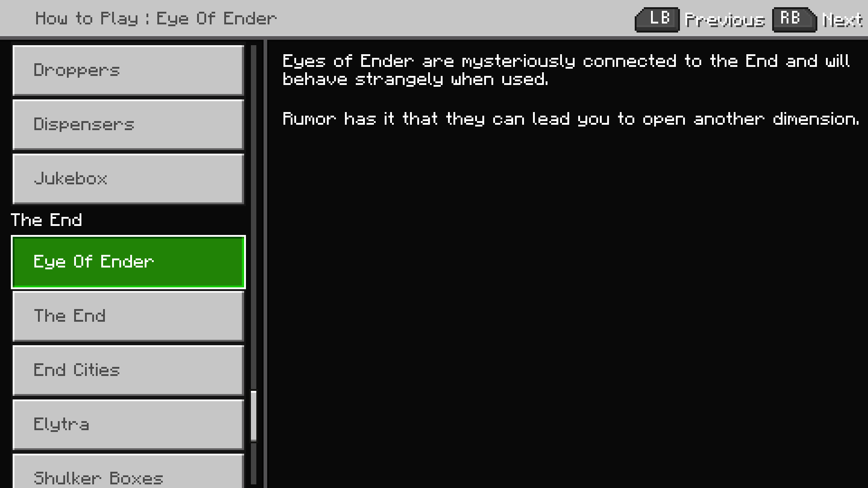Toggle End Cities topic selection
The height and width of the screenshot is (488, 868).
coord(127,370)
